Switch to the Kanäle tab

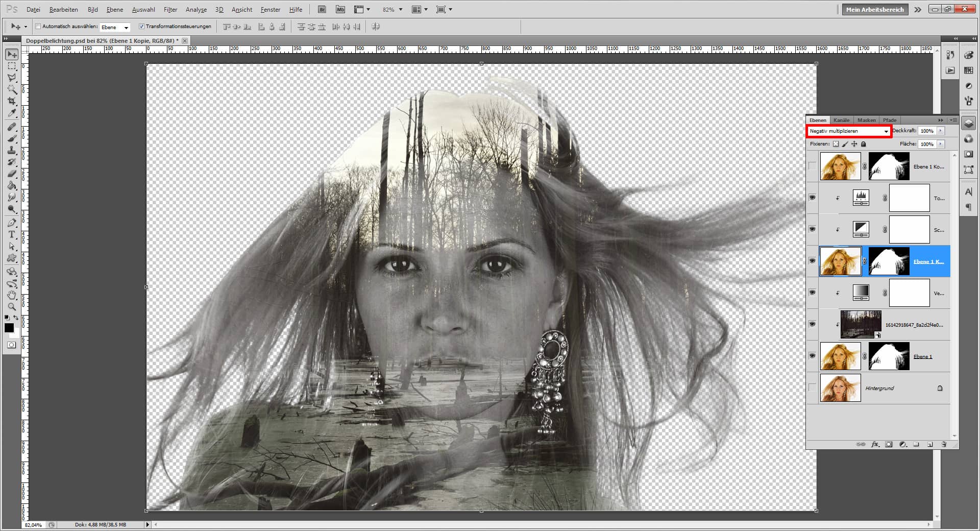click(x=841, y=120)
